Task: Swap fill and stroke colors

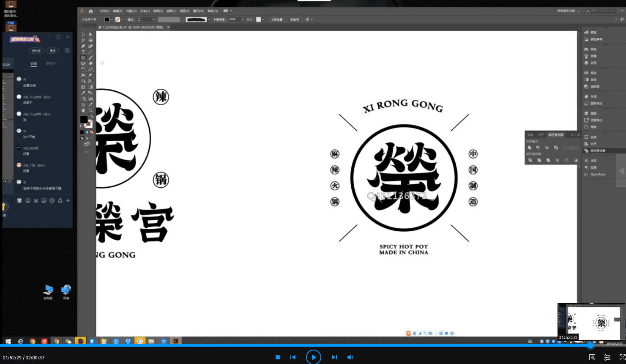Action: click(91, 117)
